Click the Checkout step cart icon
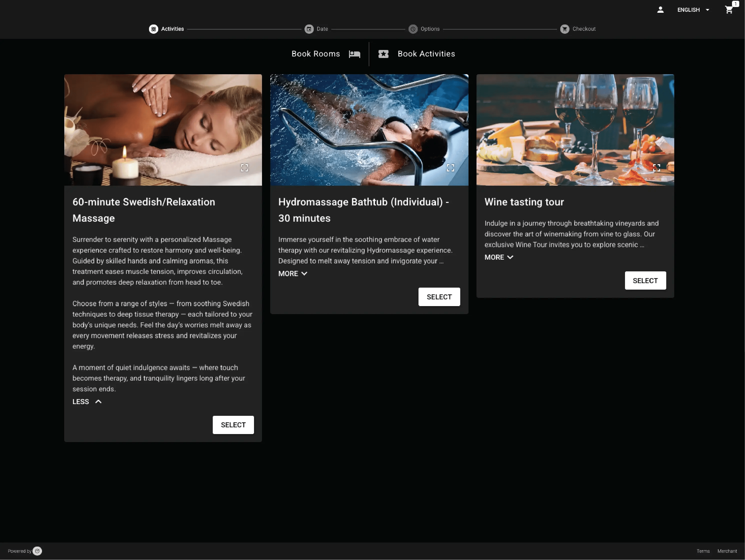 tap(564, 29)
